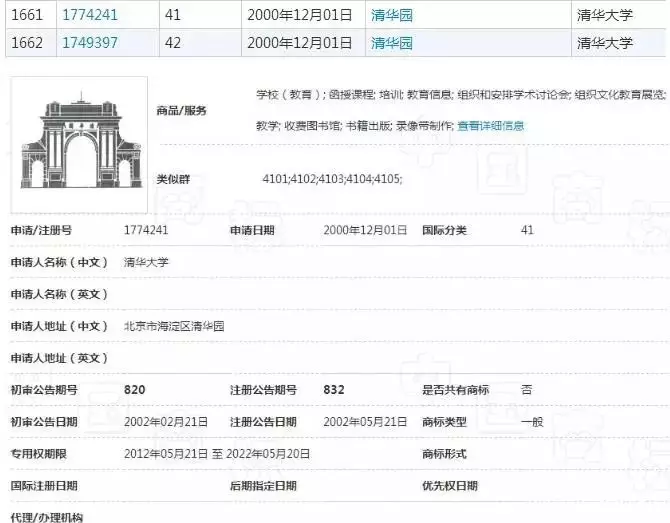Click 优先权日期 label
Screen dimensions: 670x523
[450, 486]
